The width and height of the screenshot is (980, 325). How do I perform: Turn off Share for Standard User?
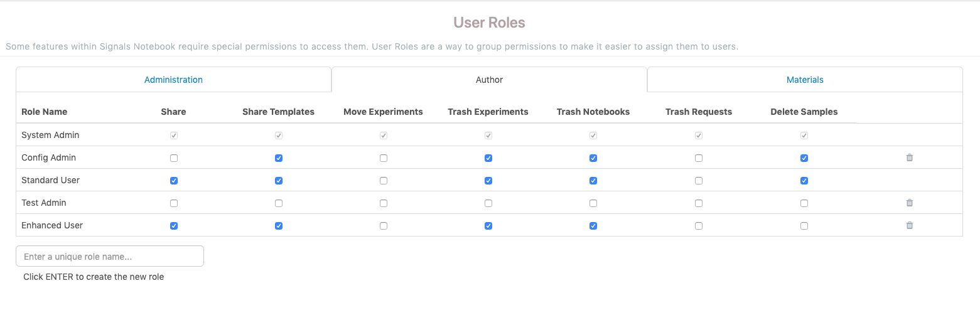tap(174, 181)
